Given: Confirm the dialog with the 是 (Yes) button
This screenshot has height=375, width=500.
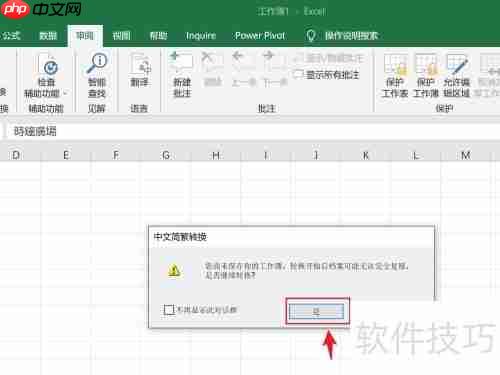Looking at the screenshot, I should [x=316, y=311].
